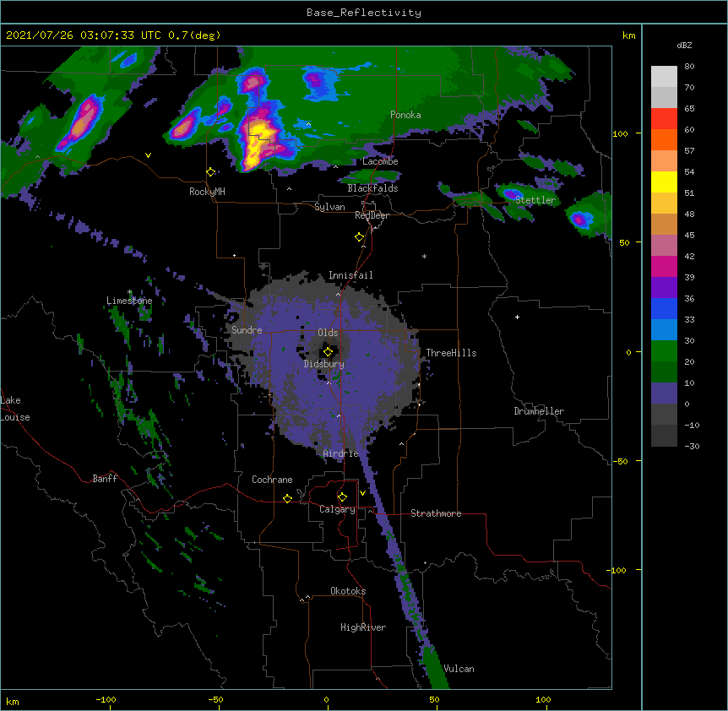728x711 pixels.
Task: Click the Okotoks label
Action: 348,591
